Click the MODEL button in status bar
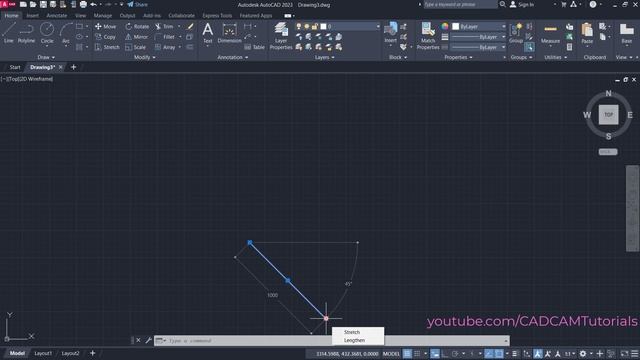Screen dimensions: 640x360 [391, 353]
